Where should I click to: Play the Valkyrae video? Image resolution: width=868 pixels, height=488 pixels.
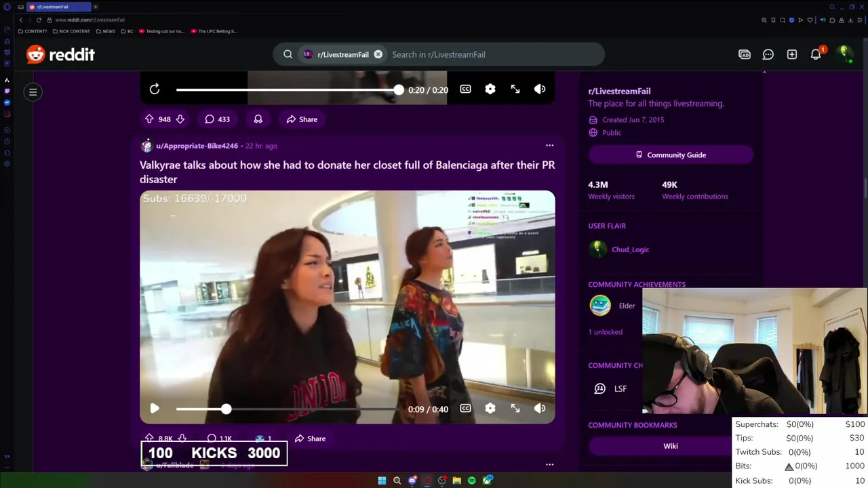[x=155, y=409]
